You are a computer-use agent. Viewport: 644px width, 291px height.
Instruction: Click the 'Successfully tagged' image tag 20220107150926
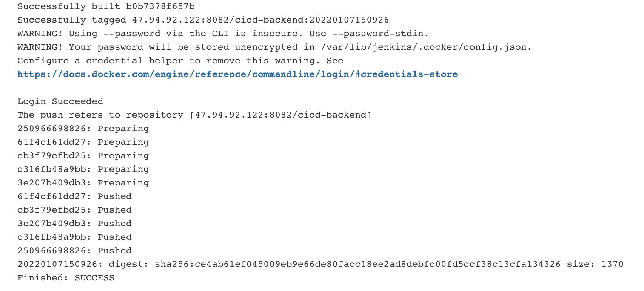point(349,20)
